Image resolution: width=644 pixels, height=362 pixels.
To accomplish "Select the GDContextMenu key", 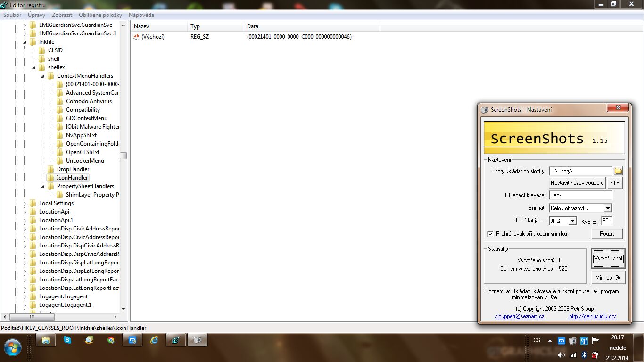I will click(87, 118).
